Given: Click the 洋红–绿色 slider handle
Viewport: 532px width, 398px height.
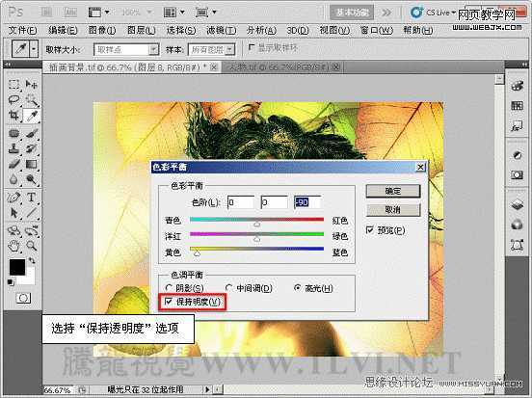Looking at the screenshot, I should [257, 239].
